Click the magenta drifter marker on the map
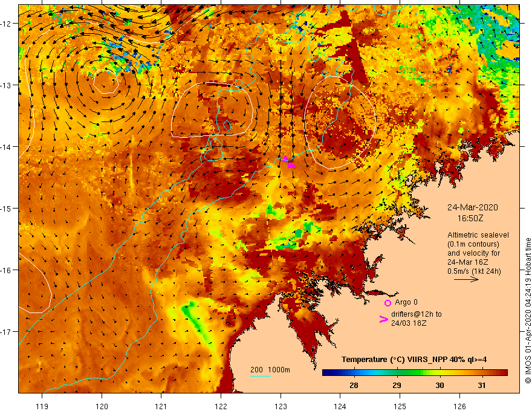The width and height of the screenshot is (532, 411). (289, 162)
